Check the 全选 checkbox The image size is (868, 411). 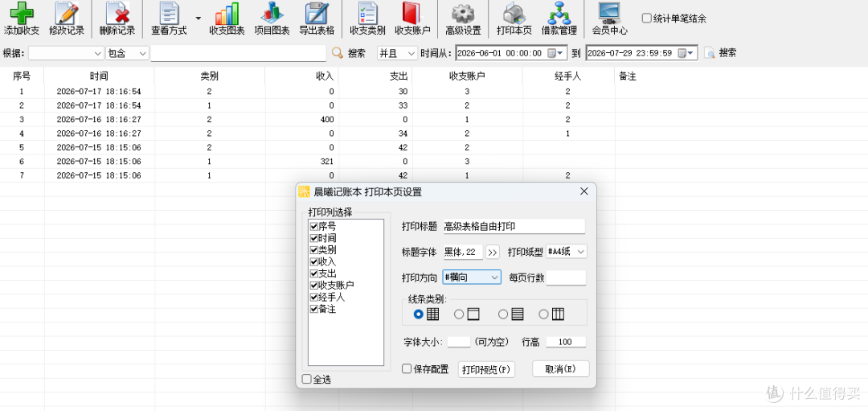[307, 380]
